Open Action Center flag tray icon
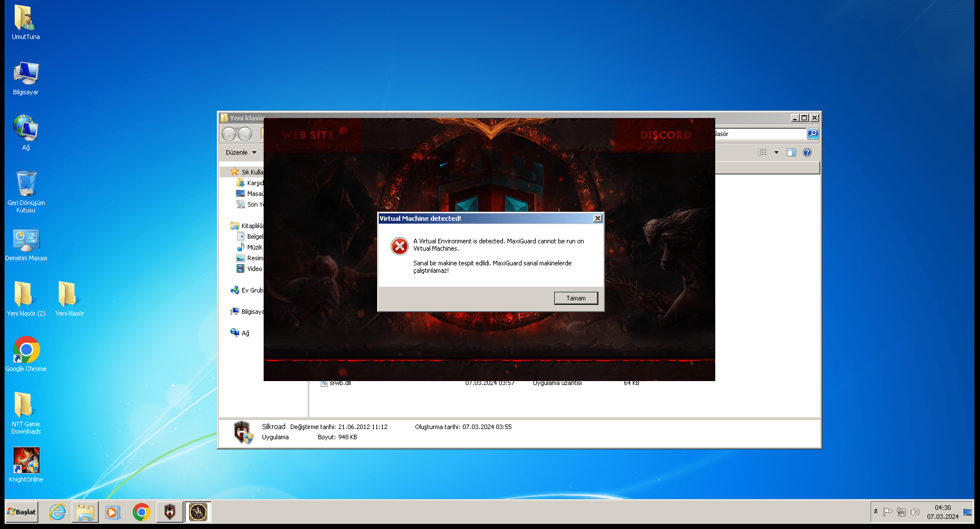 [887, 512]
